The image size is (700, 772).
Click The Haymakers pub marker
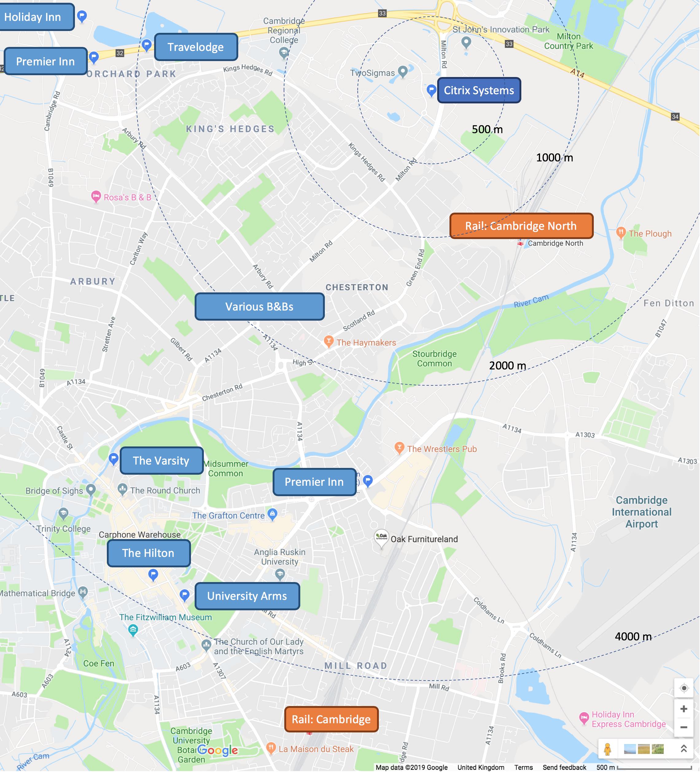328,342
